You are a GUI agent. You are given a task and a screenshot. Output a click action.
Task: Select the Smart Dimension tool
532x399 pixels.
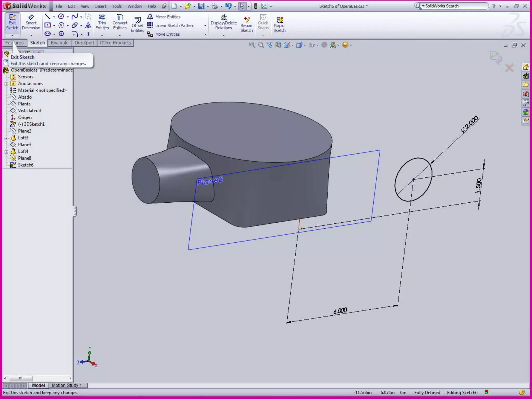coord(31,23)
